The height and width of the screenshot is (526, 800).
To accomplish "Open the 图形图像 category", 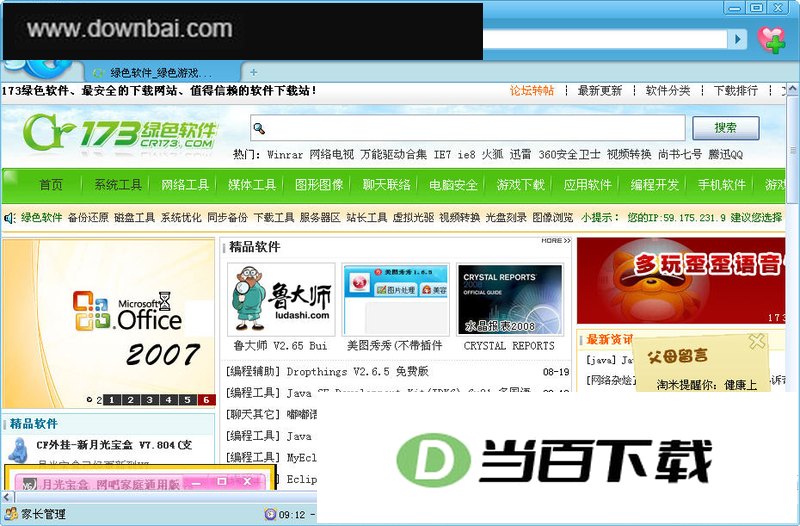I will (x=319, y=185).
